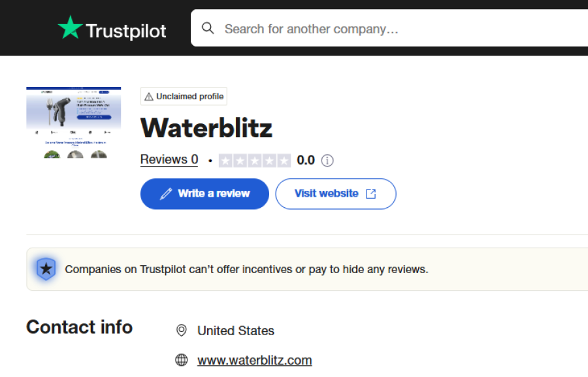Click the globe icon beside website URL
588x377 pixels.
pos(182,360)
